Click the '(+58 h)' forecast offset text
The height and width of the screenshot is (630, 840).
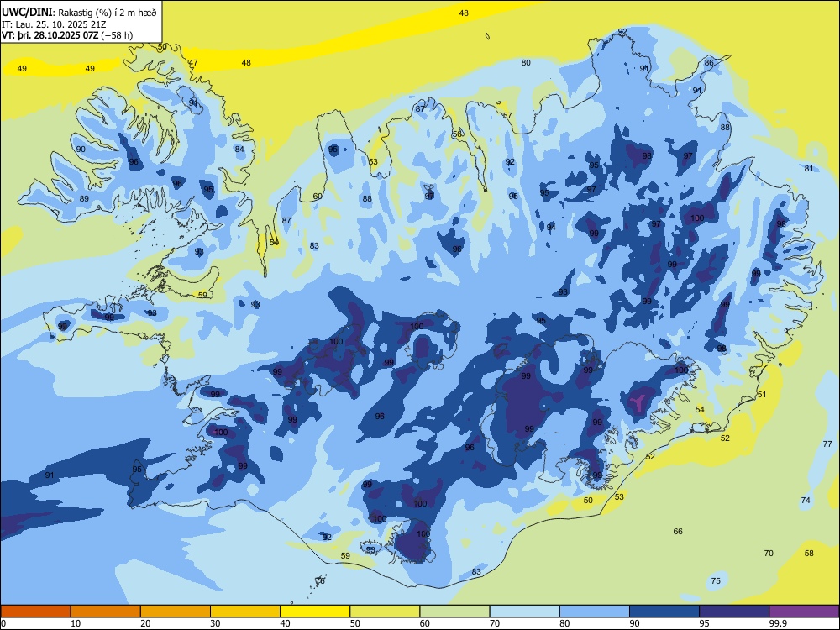coord(117,35)
